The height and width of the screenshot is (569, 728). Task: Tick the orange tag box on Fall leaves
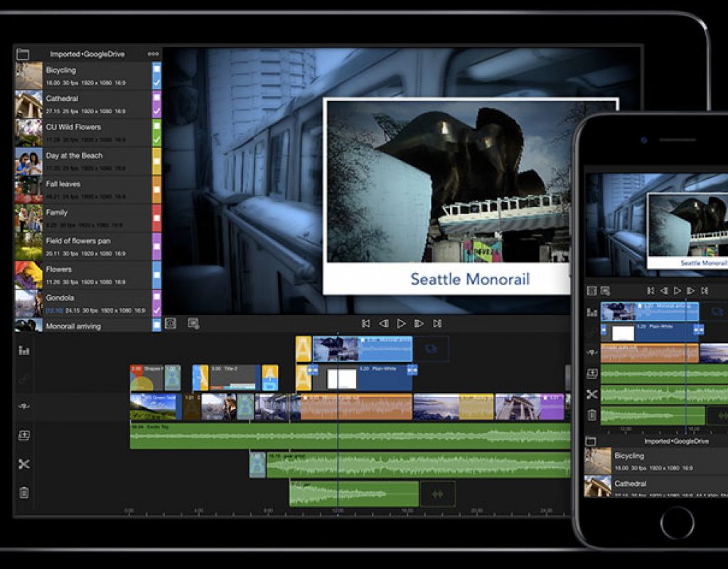(x=157, y=189)
